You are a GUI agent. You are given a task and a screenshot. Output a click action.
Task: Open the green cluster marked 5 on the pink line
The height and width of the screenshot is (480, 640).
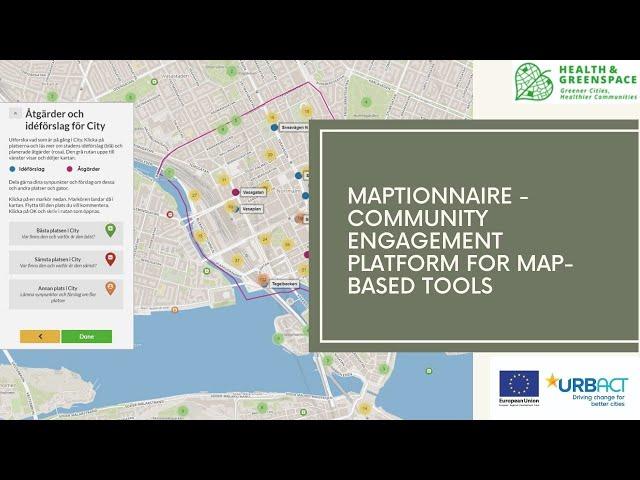coord(236,120)
